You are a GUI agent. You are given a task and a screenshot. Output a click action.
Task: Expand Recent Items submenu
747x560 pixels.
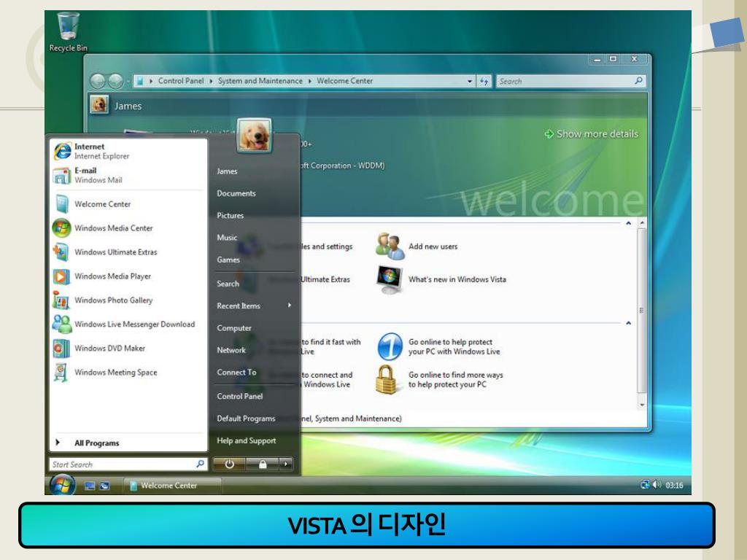[x=289, y=306]
